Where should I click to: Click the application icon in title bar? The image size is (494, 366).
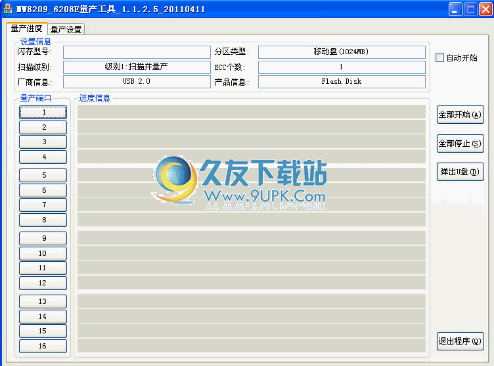click(7, 9)
